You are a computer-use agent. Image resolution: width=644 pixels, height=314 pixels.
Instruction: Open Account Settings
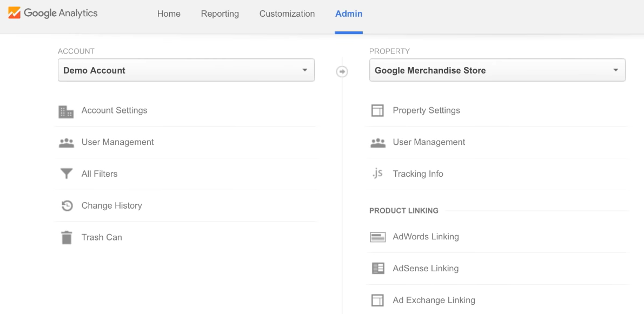tap(114, 110)
